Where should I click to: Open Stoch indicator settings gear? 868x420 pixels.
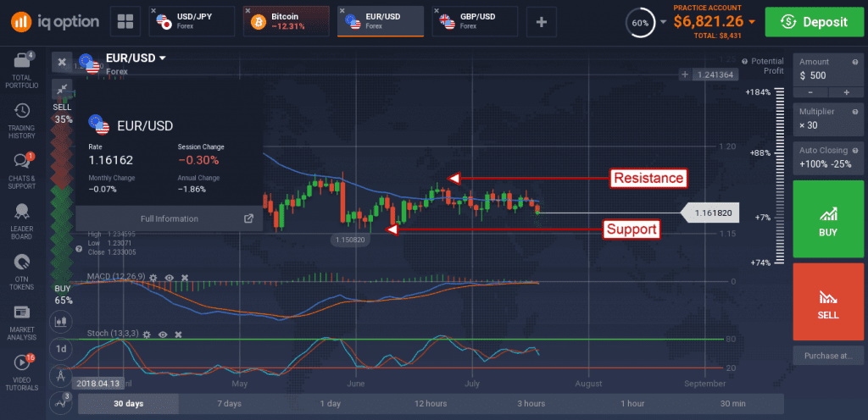click(x=146, y=334)
